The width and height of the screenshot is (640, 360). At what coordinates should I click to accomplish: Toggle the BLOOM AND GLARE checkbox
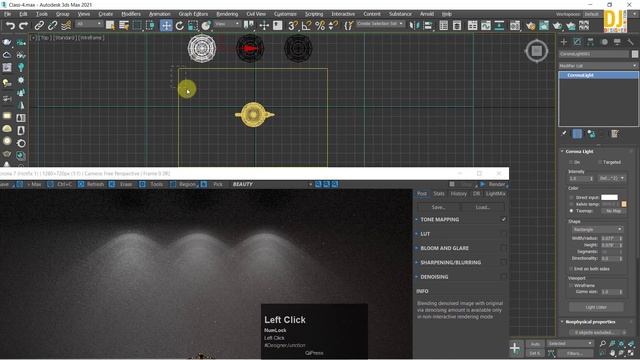pyautogui.click(x=504, y=248)
